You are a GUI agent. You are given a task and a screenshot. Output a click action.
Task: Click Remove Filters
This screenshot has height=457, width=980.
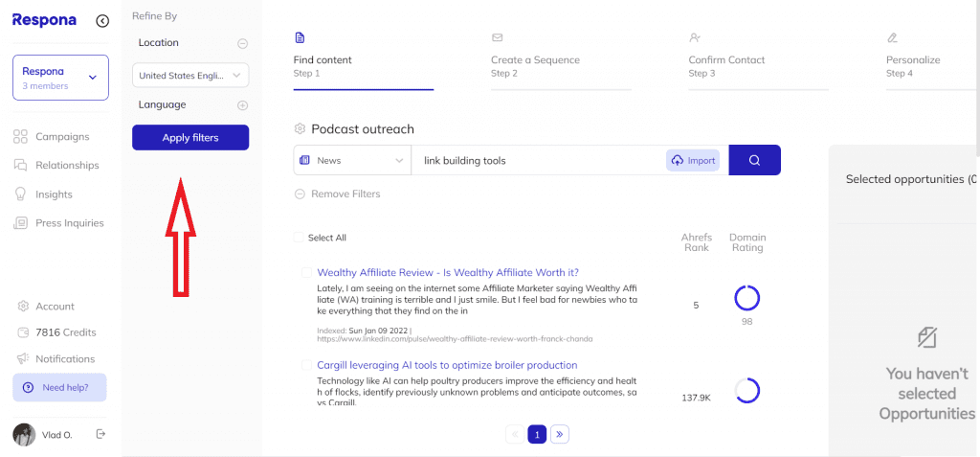[345, 194]
